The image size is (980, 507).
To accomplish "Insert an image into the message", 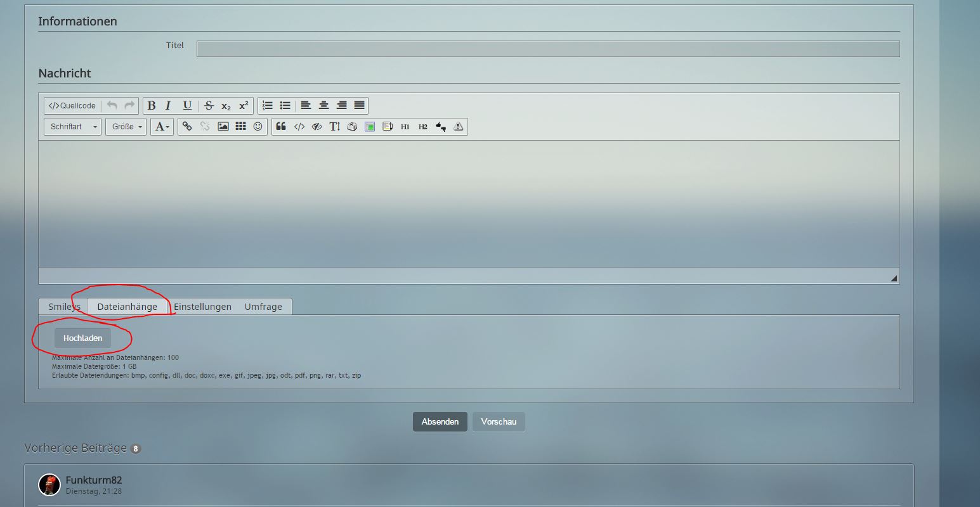I will coord(223,127).
